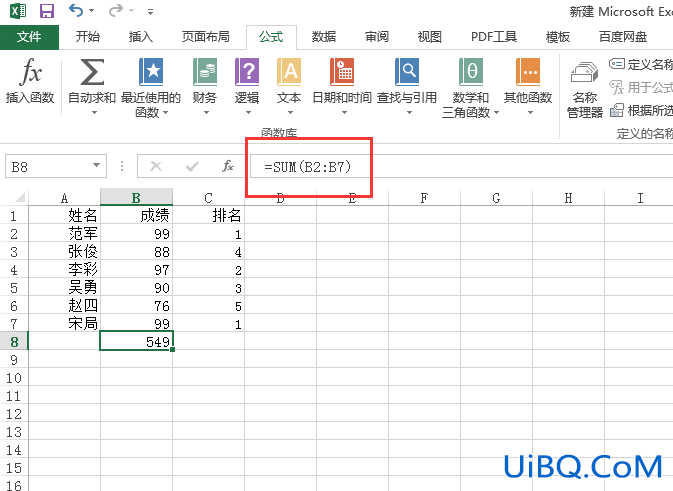Expand the AutoSum (自动求和) dropdown arrow
Image resolution: width=673 pixels, height=491 pixels.
pos(94,112)
